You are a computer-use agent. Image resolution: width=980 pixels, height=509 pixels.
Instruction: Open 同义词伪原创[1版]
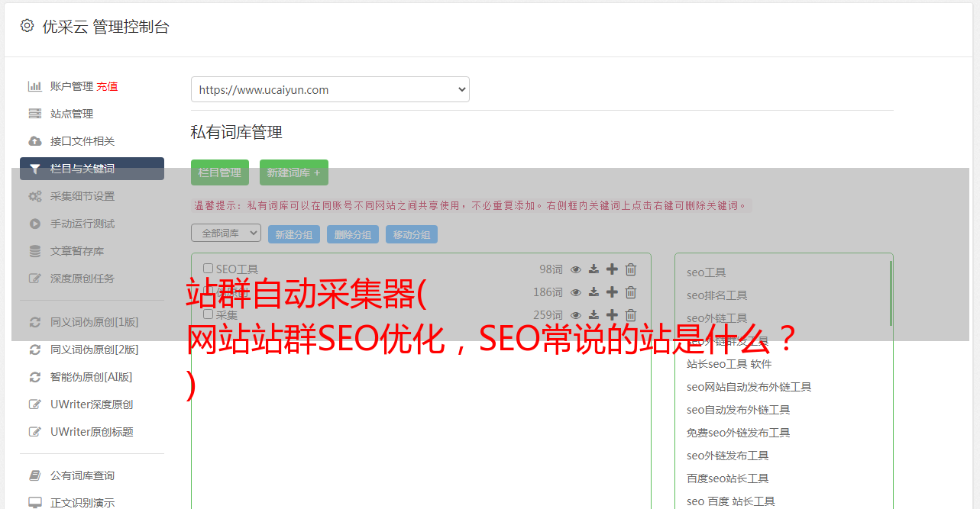click(95, 322)
